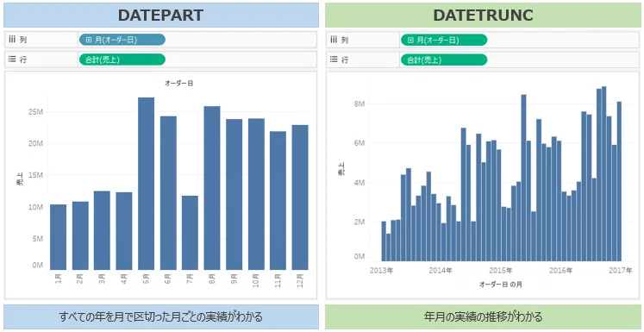Click the DATETRUNC header
Viewport: 644px width, 332px height.
483,16
